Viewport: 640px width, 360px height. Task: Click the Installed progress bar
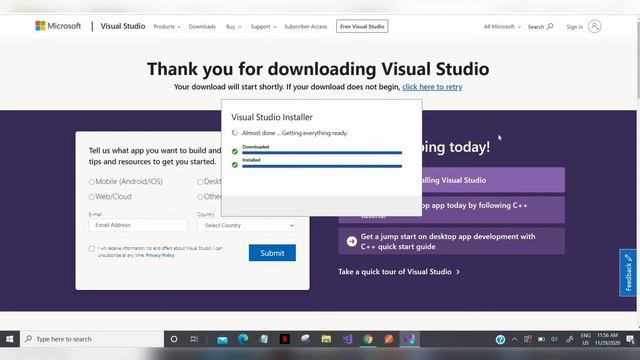point(322,166)
